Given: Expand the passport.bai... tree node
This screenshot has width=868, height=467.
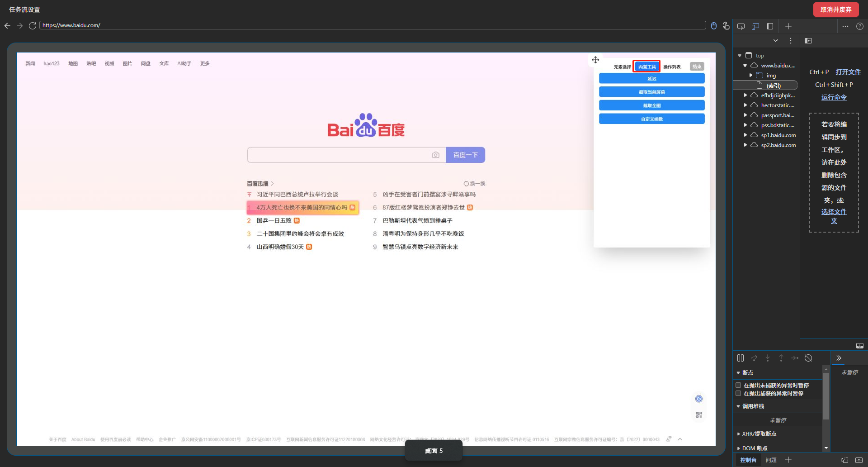Looking at the screenshot, I should tap(745, 115).
